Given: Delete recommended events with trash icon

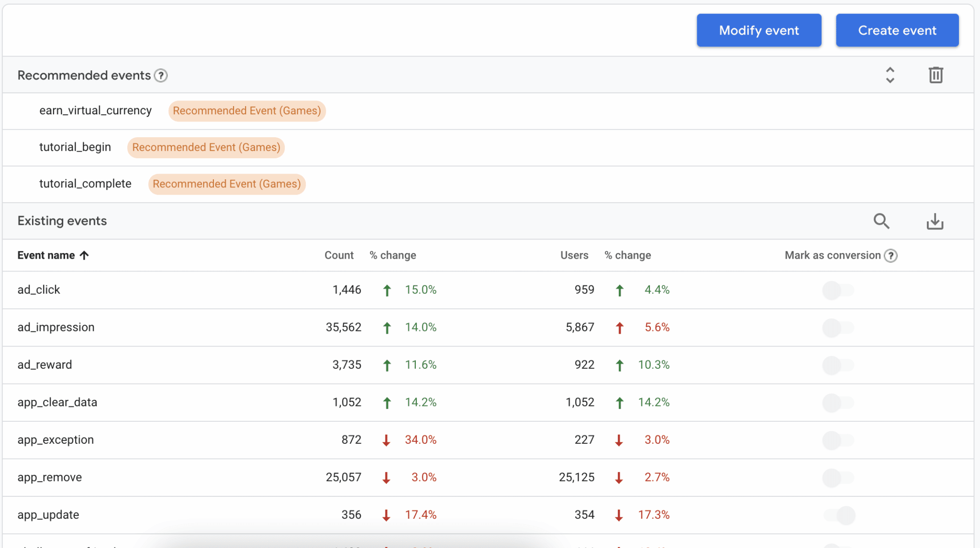Looking at the screenshot, I should pos(935,75).
